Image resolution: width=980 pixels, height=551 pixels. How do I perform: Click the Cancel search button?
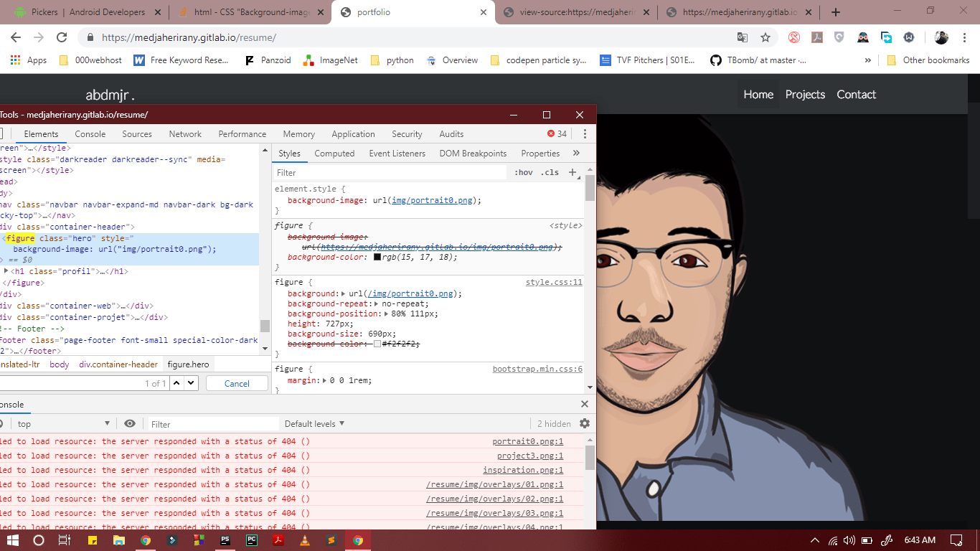pos(237,383)
